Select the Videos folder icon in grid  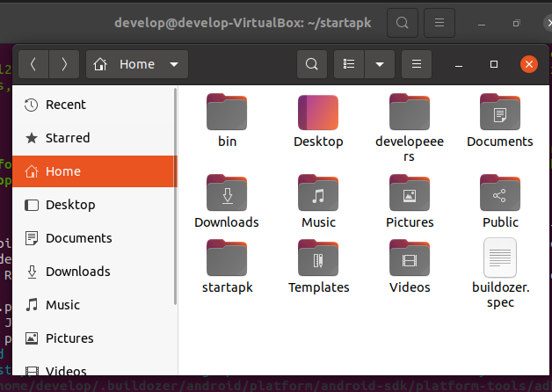coord(410,258)
